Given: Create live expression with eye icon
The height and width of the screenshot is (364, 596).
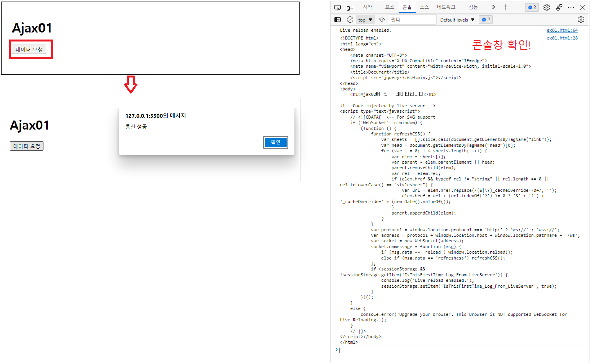Looking at the screenshot, I should [x=382, y=20].
